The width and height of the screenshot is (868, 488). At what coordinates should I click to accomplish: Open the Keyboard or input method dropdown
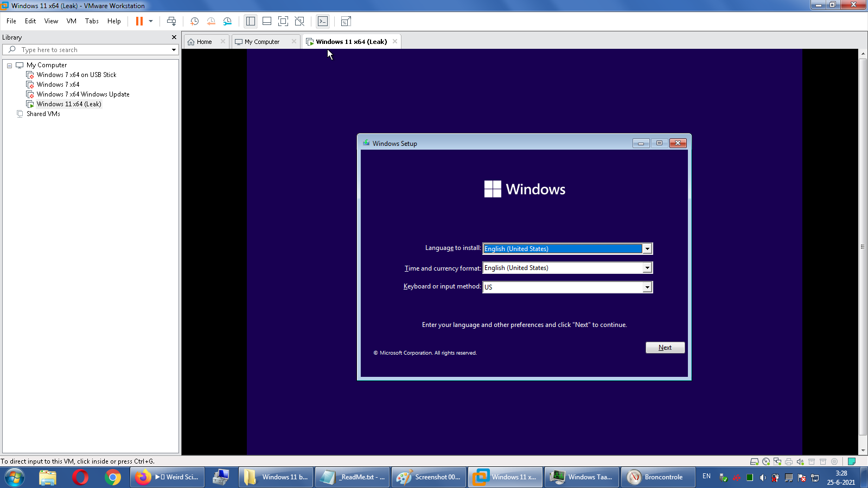pos(647,287)
